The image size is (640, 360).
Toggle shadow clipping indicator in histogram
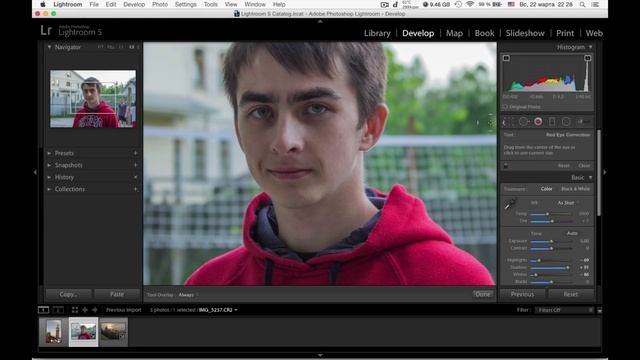point(506,58)
